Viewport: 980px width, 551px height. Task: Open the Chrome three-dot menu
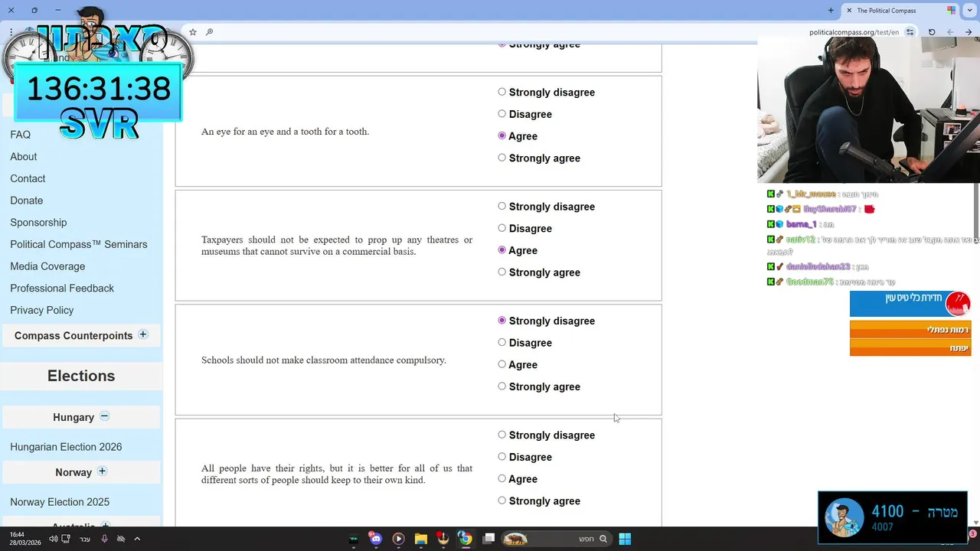(11, 32)
